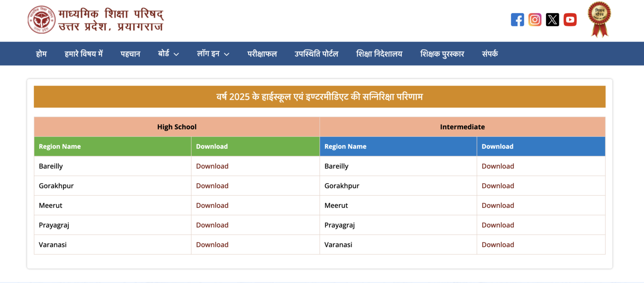Open the Facebook social media icon
Screen dimensions: 644x283
pyautogui.click(x=517, y=19)
